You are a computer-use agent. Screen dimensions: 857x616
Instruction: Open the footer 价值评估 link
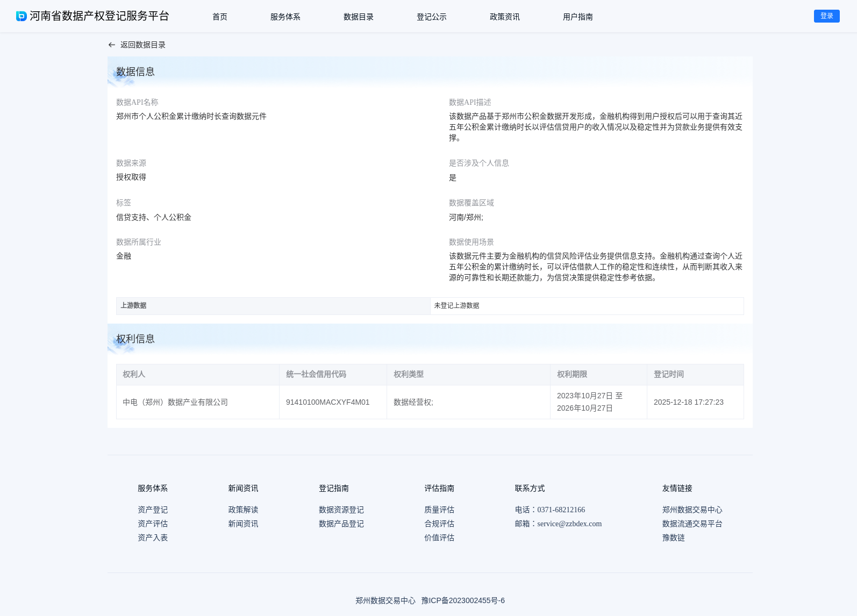pyautogui.click(x=439, y=538)
